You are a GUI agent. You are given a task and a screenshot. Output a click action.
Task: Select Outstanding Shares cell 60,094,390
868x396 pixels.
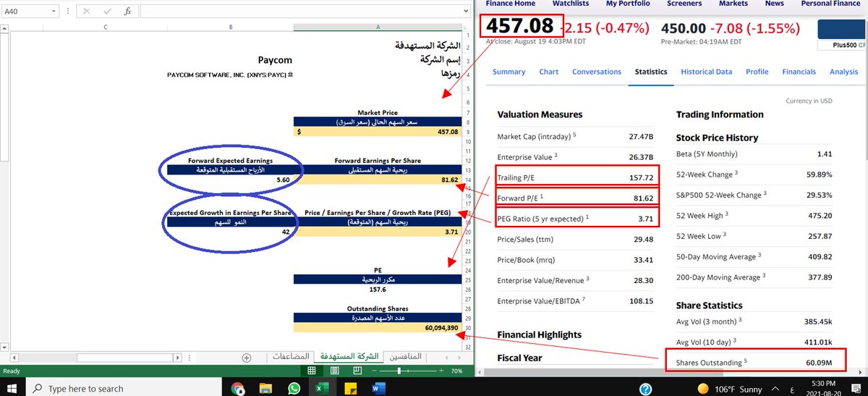pos(378,327)
